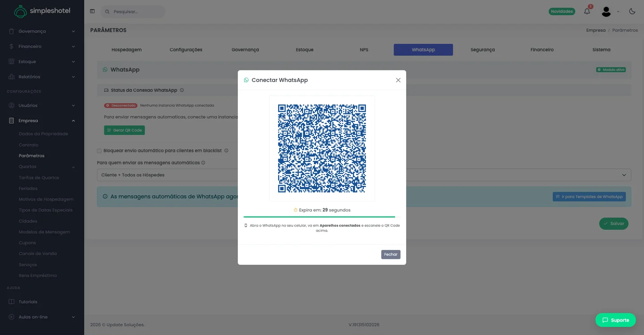The width and height of the screenshot is (644, 335).
Task: Select the Financeiro parameters tab
Action: (x=542, y=50)
